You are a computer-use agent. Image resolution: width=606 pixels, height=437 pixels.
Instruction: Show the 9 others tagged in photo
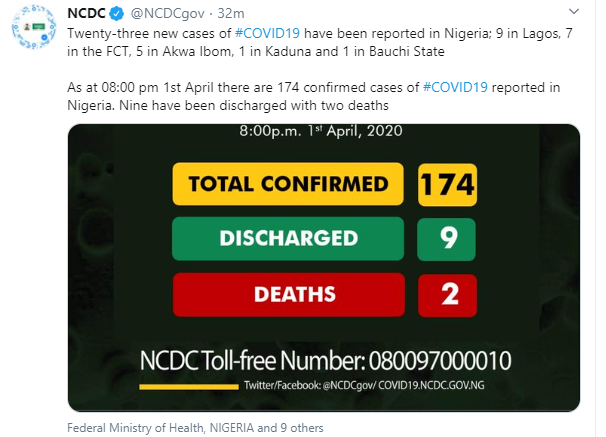coord(302,428)
